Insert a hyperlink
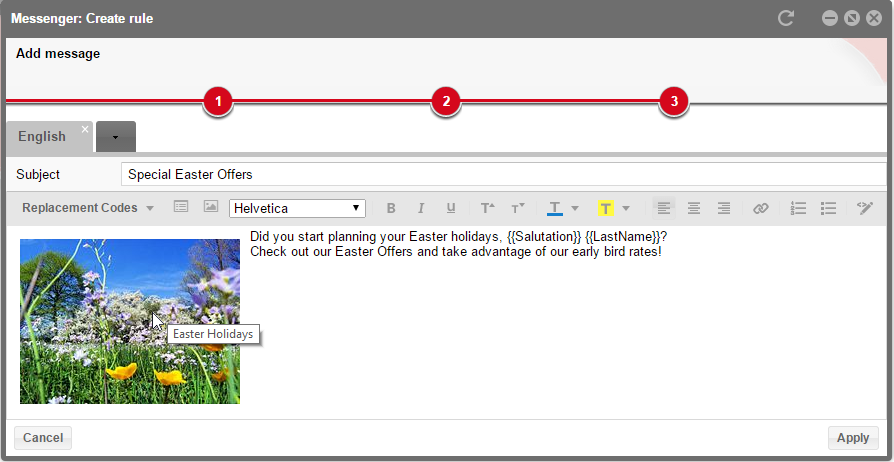The image size is (894, 462). coord(761,208)
